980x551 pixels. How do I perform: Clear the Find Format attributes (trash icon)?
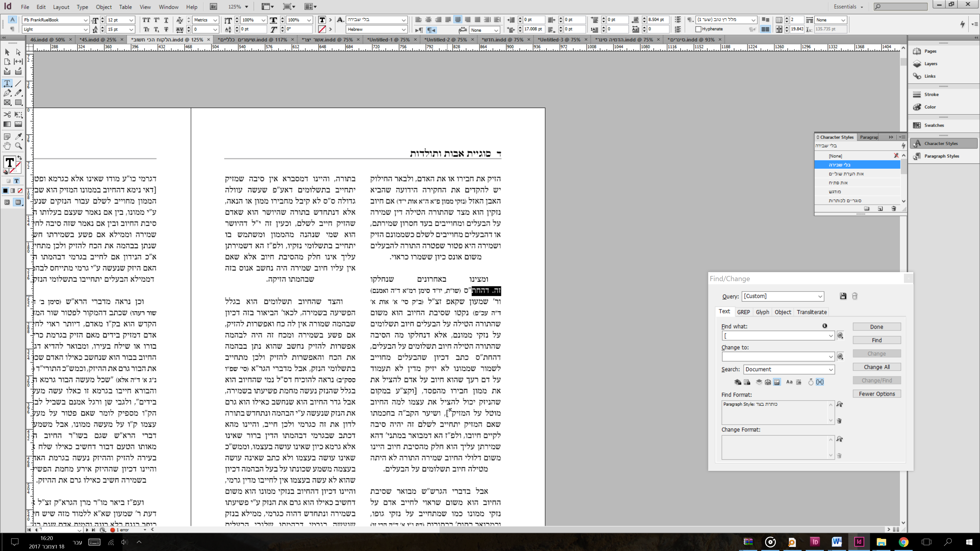click(x=839, y=421)
